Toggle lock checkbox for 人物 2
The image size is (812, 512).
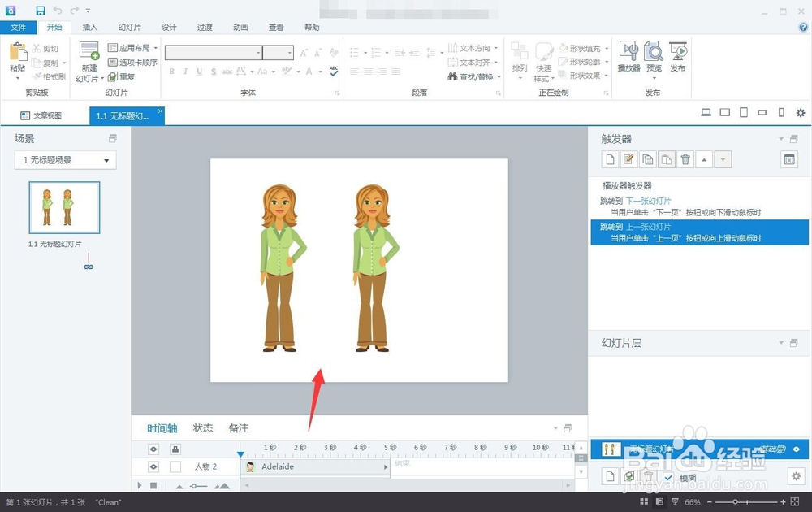pyautogui.click(x=175, y=467)
